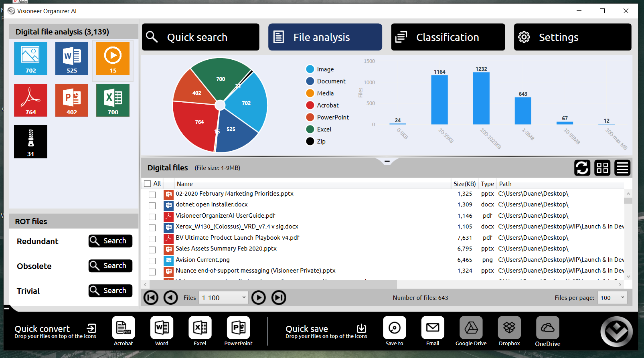Switch to list view icon

click(622, 168)
